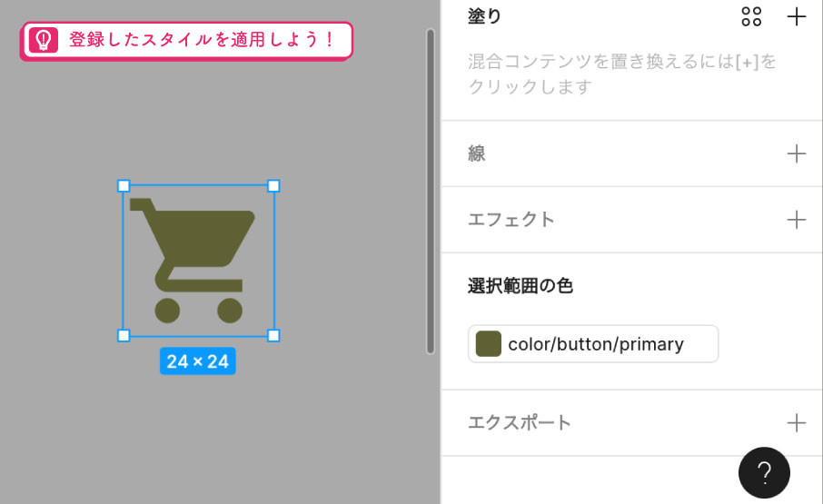Open the help question mark button

click(764, 472)
